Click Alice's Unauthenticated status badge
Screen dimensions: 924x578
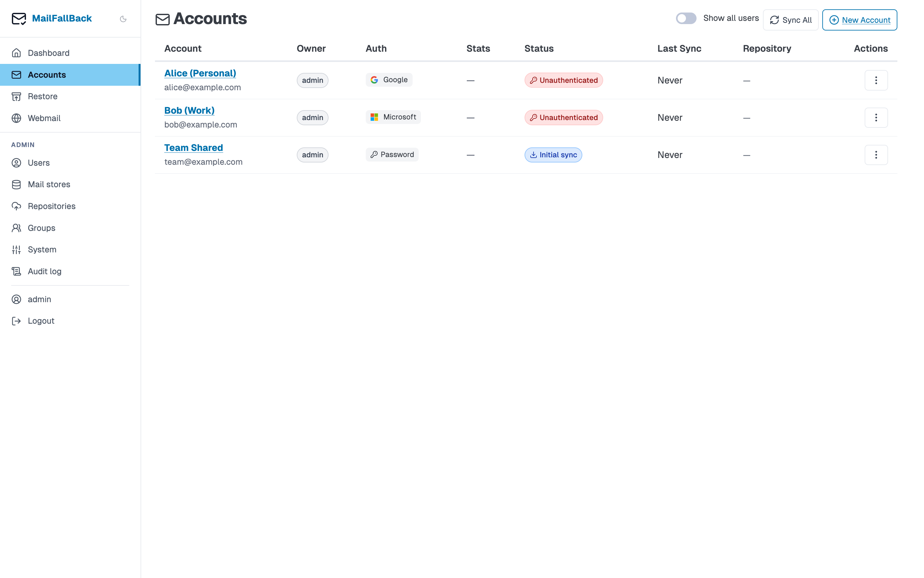click(564, 80)
